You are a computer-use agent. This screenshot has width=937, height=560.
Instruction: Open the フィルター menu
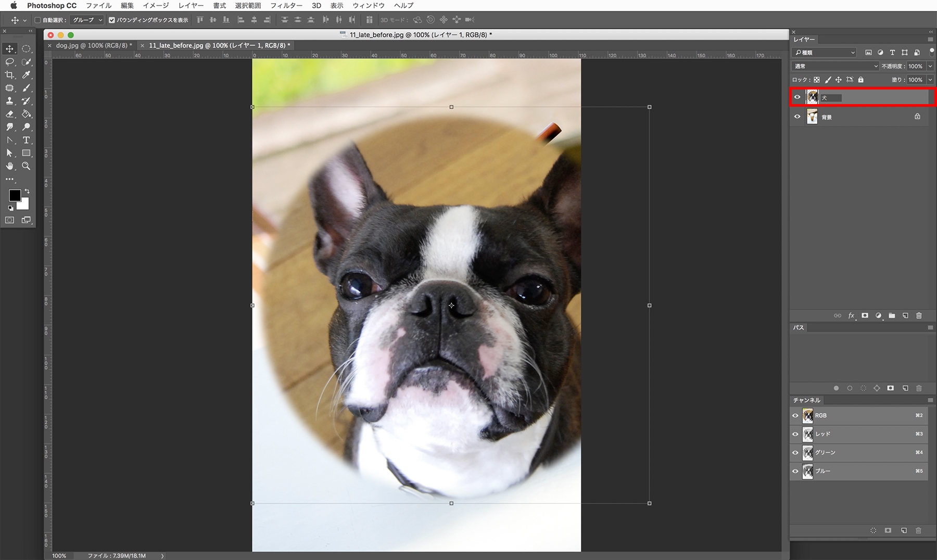tap(286, 6)
